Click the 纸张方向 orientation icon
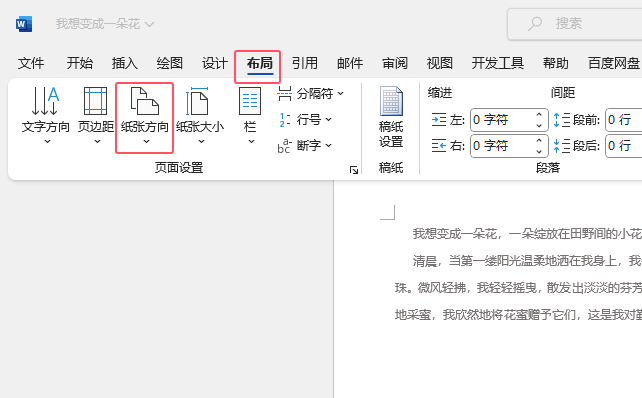 pos(145,101)
